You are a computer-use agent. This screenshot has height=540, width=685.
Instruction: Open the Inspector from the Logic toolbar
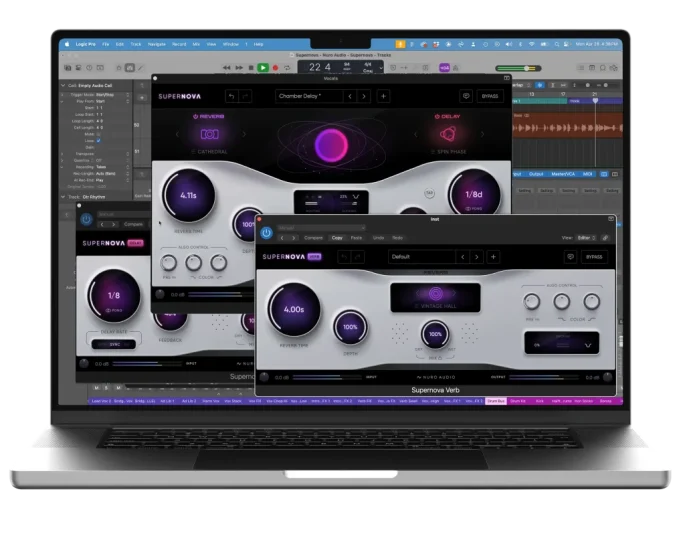[x=79, y=68]
